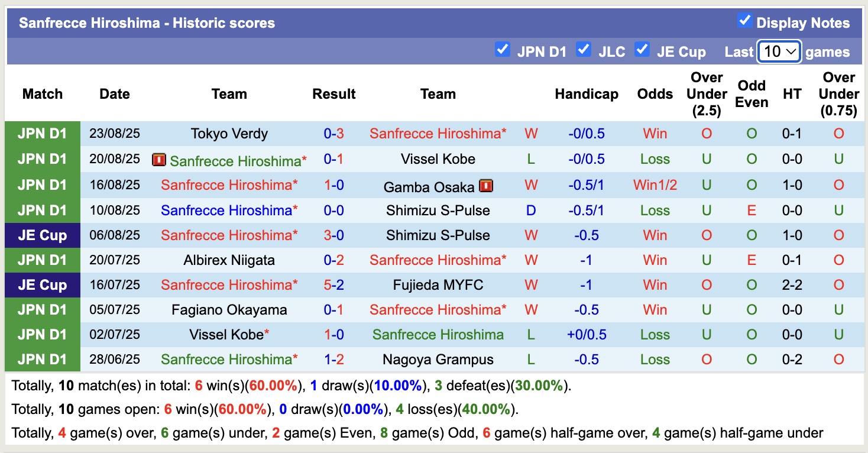Click the 23/08/25 match date
868x453 pixels.
(114, 134)
